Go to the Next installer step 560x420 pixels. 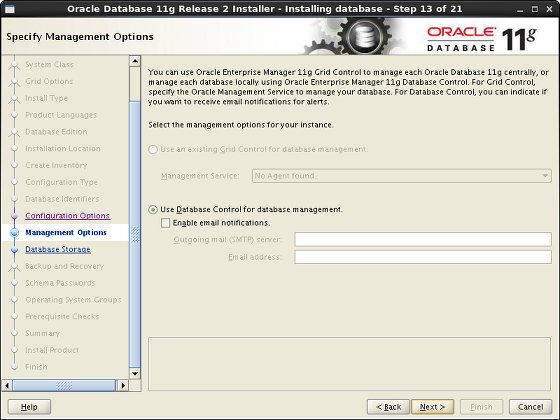coord(432,407)
